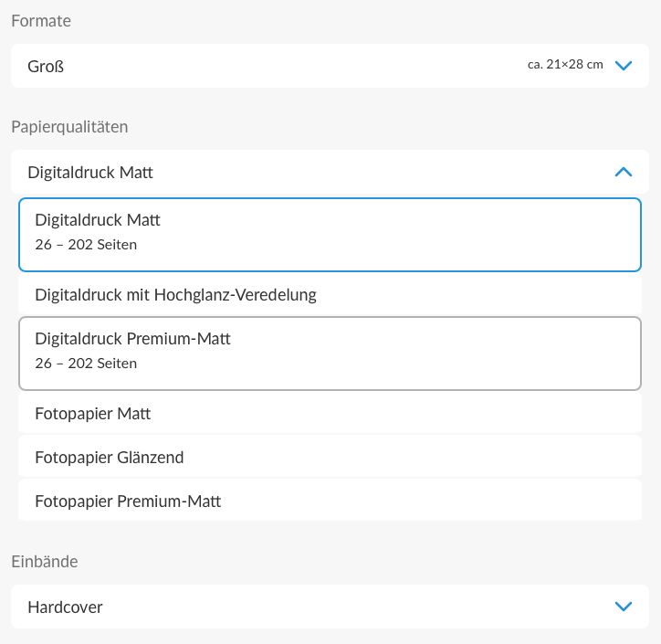
Task: Click page range under Digitaldruck Matt option
Action: click(86, 245)
